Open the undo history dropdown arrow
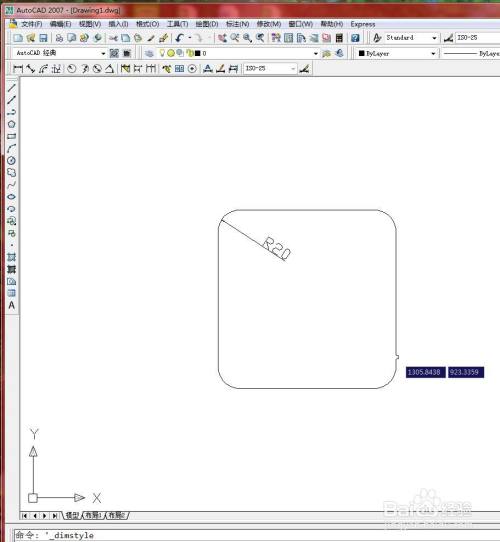The image size is (500, 542). tap(190, 38)
